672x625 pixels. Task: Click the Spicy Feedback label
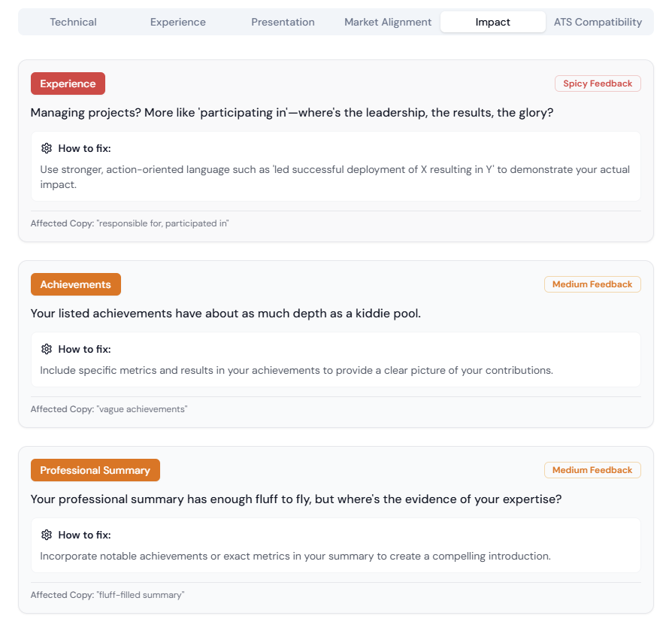coord(598,83)
